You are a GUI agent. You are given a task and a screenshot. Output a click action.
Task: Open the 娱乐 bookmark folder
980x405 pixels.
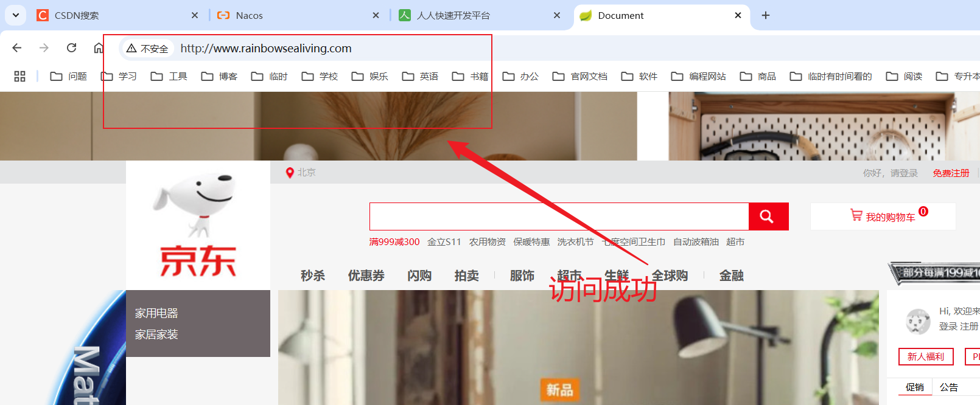point(369,76)
